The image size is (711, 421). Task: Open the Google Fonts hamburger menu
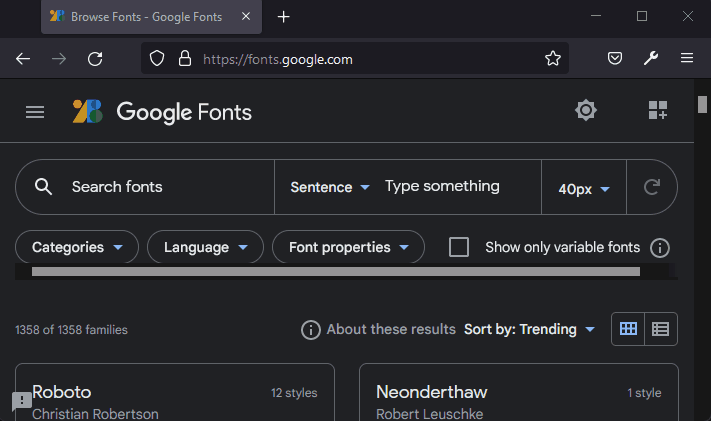click(x=35, y=112)
